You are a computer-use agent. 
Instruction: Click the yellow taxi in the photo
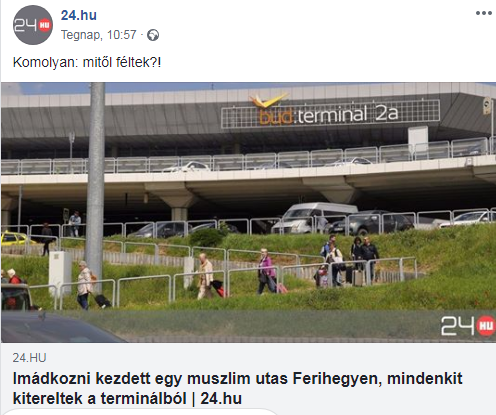[15, 238]
